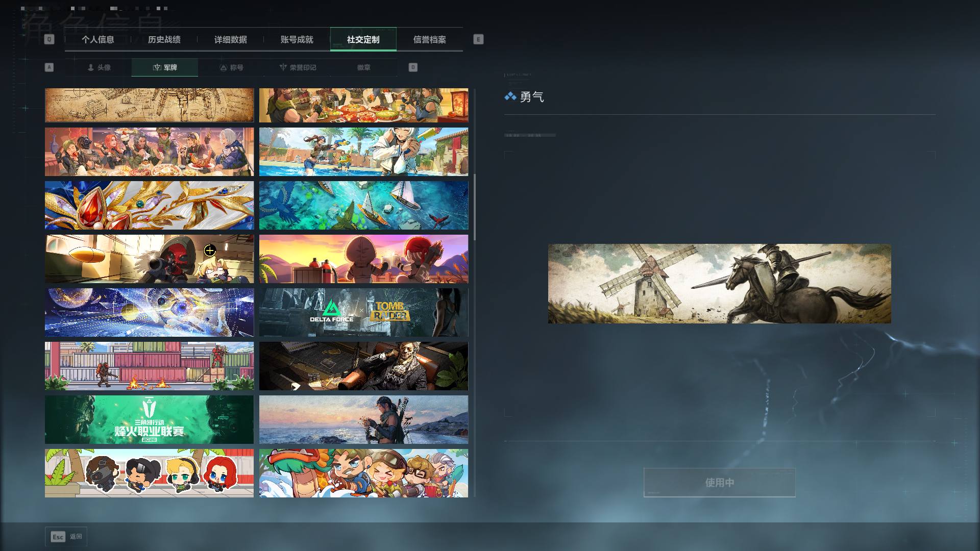
Task: Choose the chibi sticker heads dog tag
Action: pyautogui.click(x=149, y=473)
